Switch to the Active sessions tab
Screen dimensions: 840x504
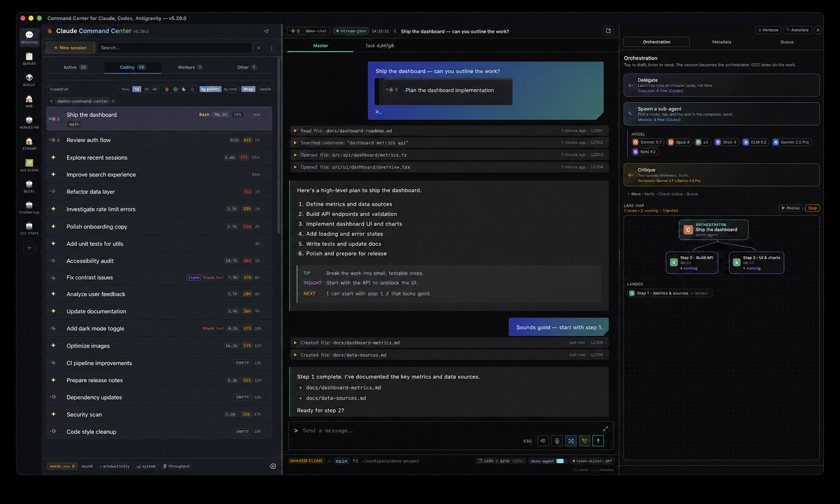coord(75,67)
